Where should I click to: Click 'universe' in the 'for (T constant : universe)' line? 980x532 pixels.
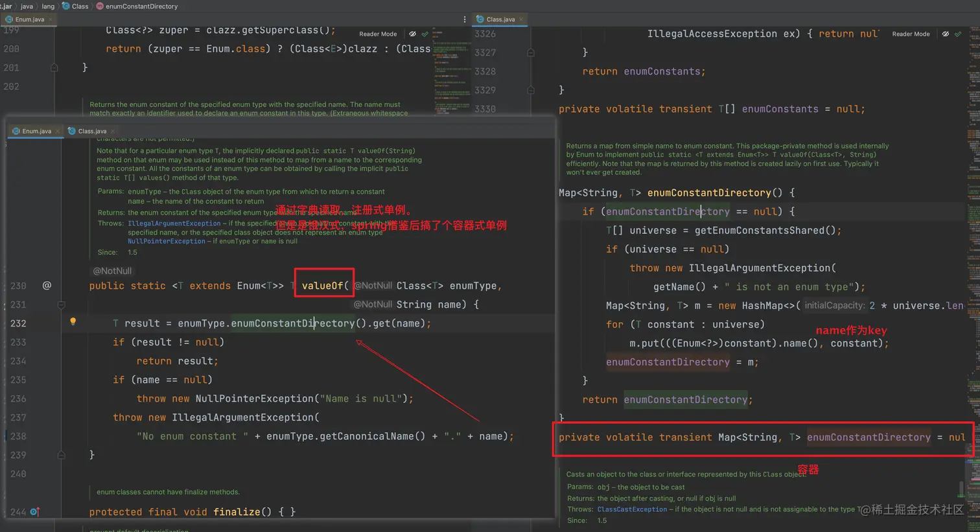[736, 324]
